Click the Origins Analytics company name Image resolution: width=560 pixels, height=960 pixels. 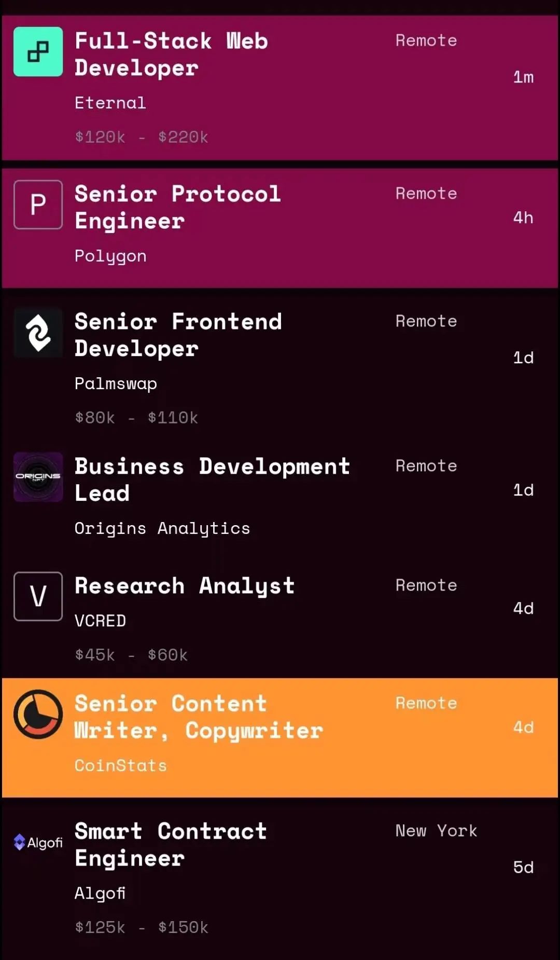tap(162, 528)
